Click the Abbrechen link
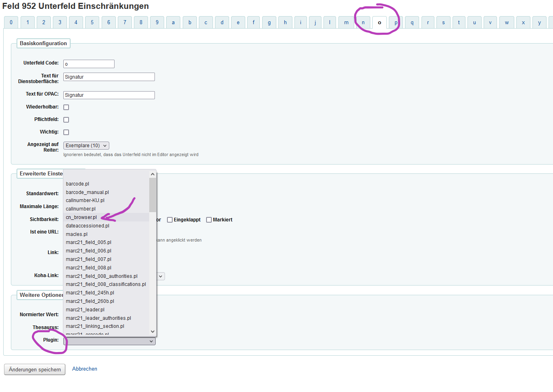The image size is (553, 392). point(85,369)
